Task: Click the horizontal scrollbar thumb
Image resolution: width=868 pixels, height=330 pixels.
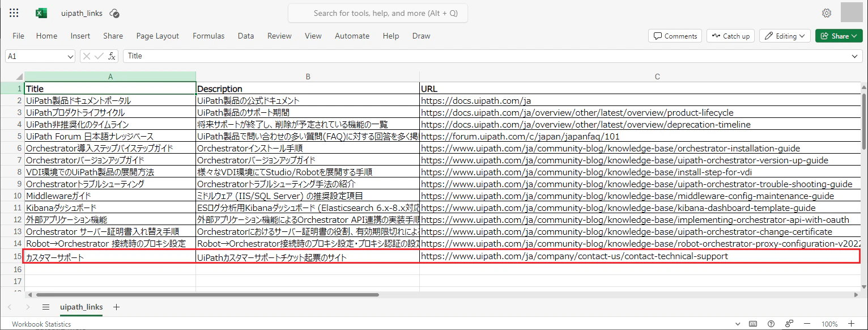Action: 207,295
